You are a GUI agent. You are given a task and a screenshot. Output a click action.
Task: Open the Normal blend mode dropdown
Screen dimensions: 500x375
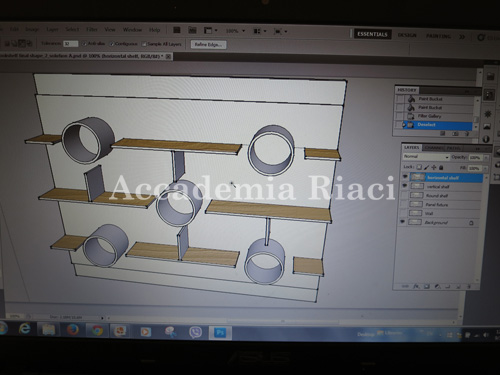426,157
